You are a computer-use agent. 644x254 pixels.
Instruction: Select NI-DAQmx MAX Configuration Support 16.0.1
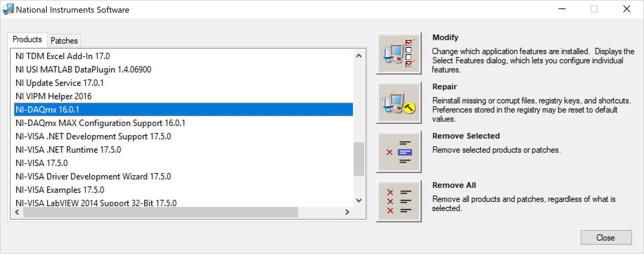pyautogui.click(x=183, y=123)
